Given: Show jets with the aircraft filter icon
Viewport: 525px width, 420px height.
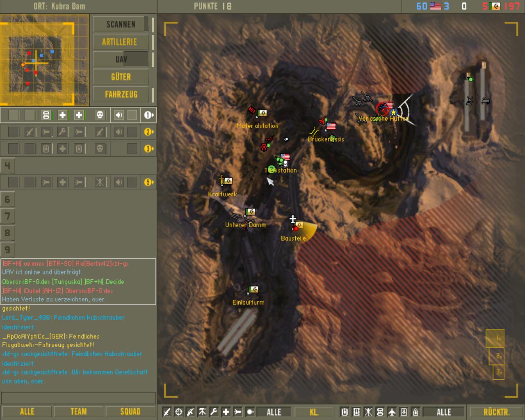Looking at the screenshot, I should click(x=392, y=412).
